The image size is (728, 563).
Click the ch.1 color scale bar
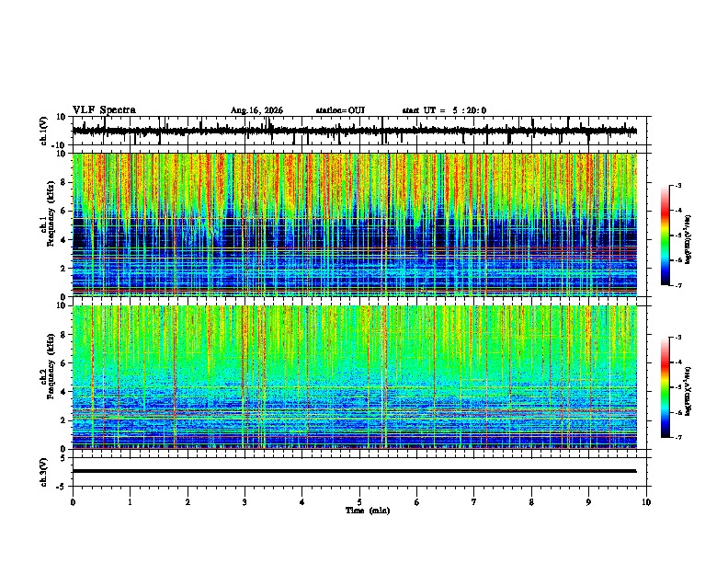tap(665, 236)
